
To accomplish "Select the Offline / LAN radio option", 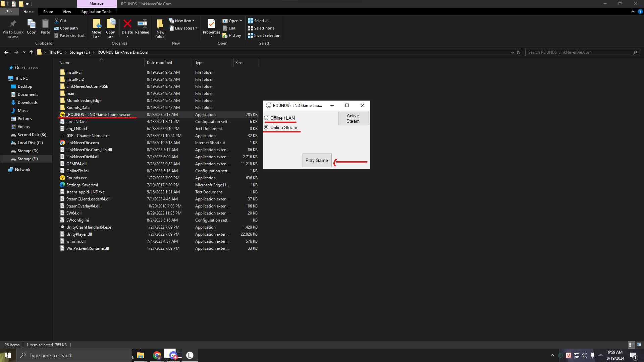I will click(x=266, y=118).
